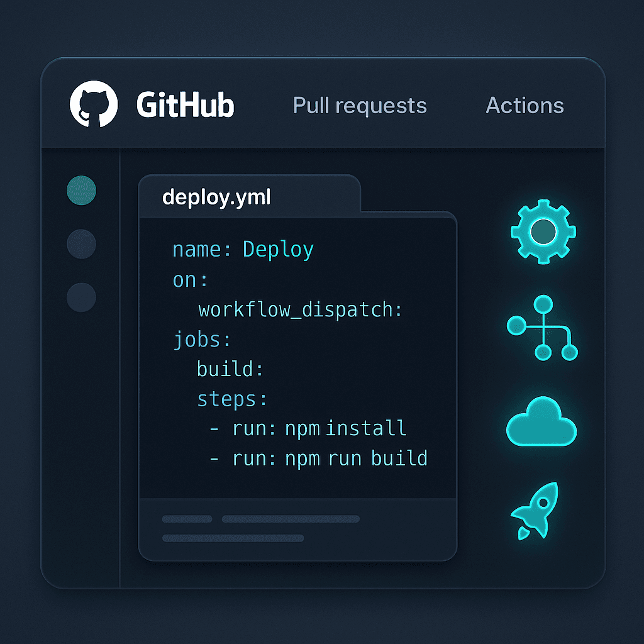This screenshot has width=644, height=644.
Task: Click the workflow_dispatch trigger line
Action: [300, 310]
